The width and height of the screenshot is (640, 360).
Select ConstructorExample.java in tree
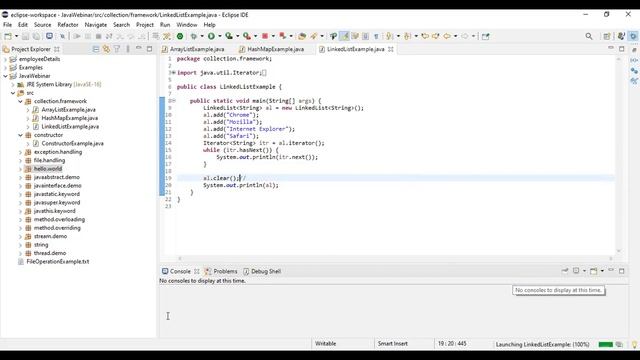pyautogui.click(x=72, y=143)
